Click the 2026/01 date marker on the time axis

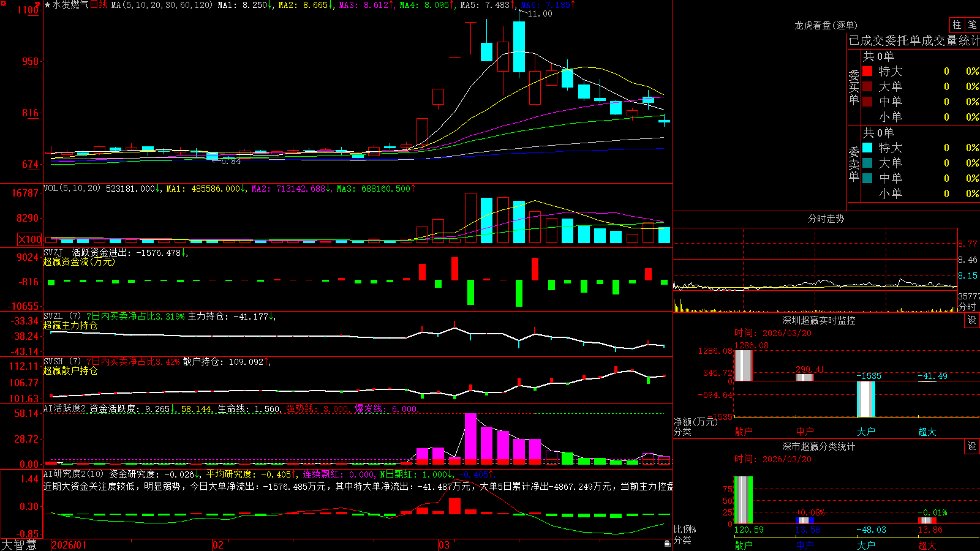coord(69,545)
